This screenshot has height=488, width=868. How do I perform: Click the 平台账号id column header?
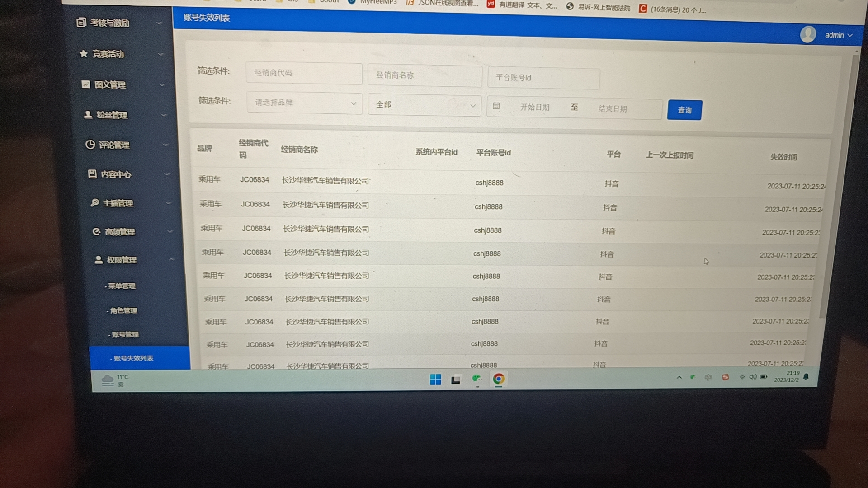(x=493, y=153)
